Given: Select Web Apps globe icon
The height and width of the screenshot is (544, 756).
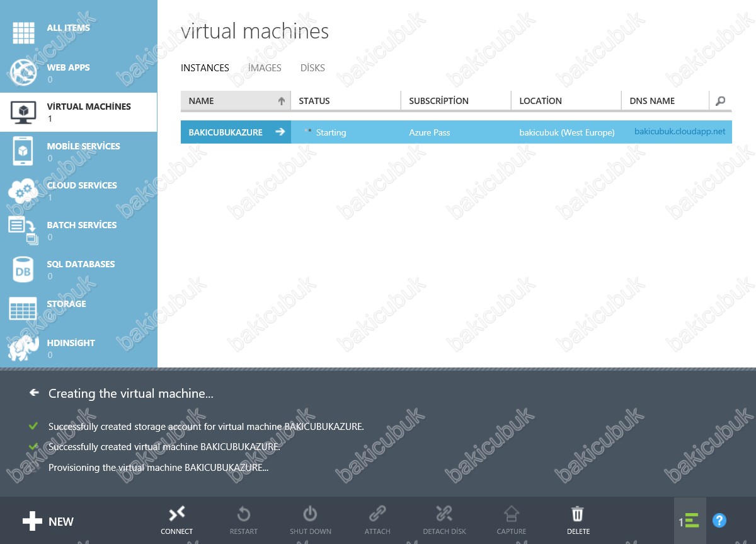Looking at the screenshot, I should (23, 72).
